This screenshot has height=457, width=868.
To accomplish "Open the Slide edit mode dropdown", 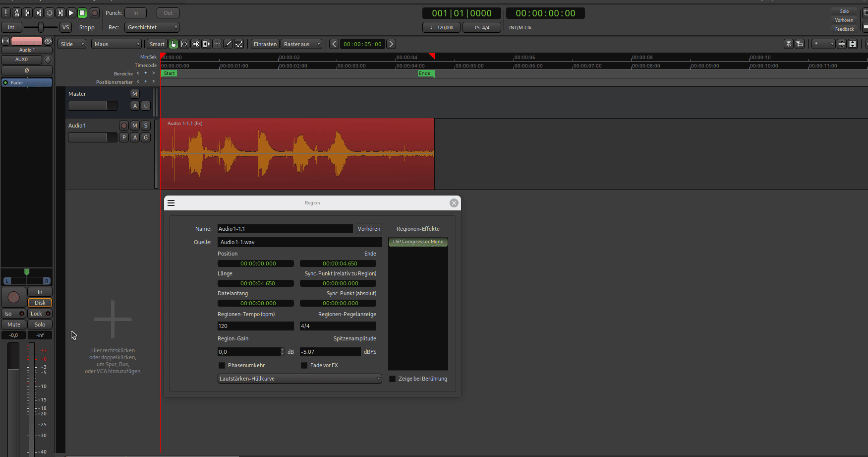I will (72, 44).
